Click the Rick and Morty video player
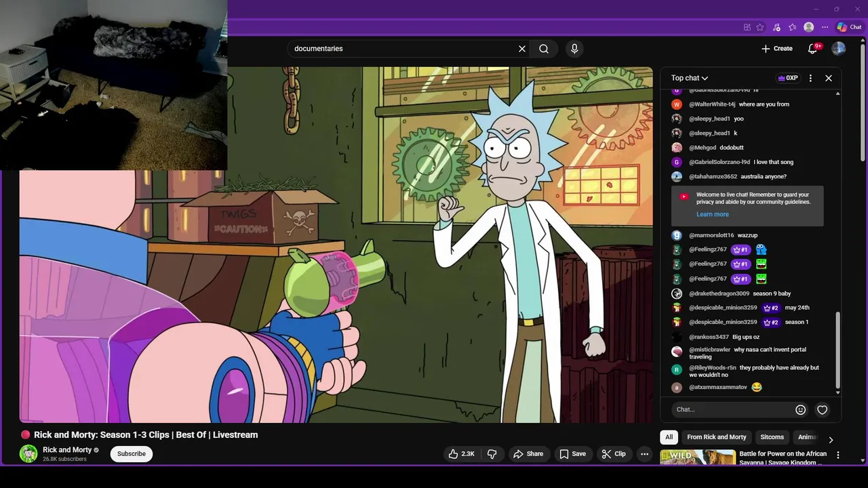Viewport: 868px width, 488px height. coord(336,245)
